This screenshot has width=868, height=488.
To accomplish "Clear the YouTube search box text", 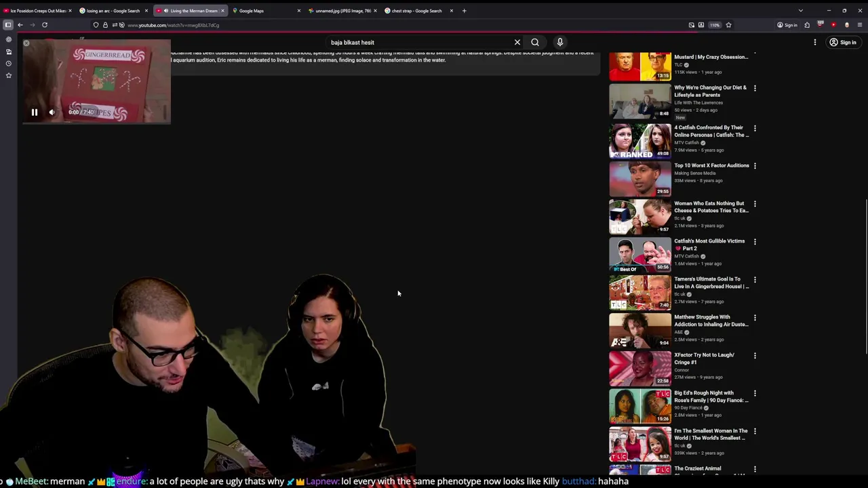I will 517,42.
